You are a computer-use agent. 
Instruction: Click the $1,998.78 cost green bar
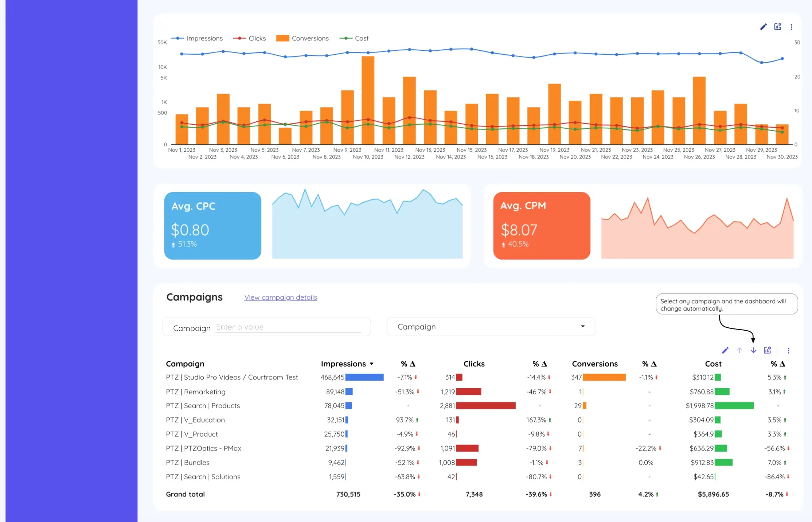point(734,406)
